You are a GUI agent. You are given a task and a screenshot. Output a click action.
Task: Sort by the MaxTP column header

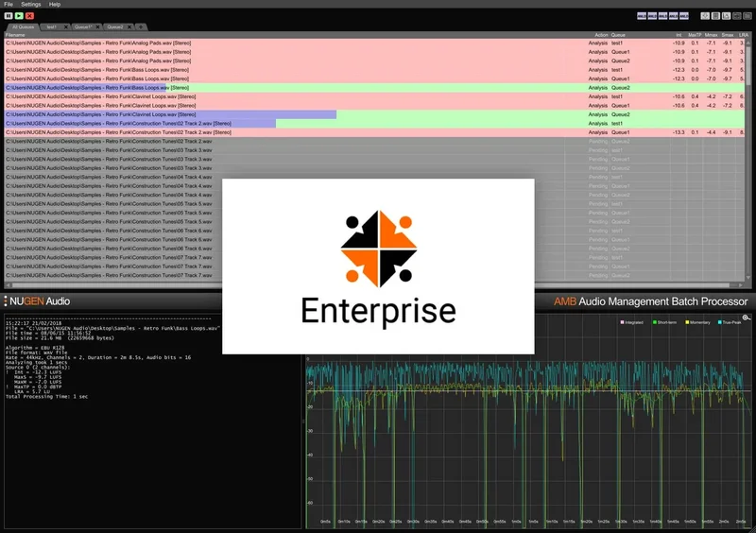coord(695,35)
